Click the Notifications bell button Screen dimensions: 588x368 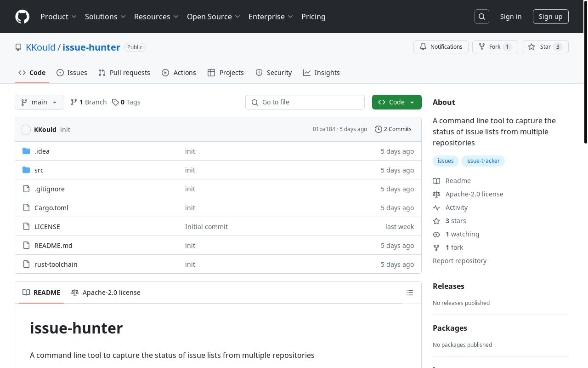441,47
